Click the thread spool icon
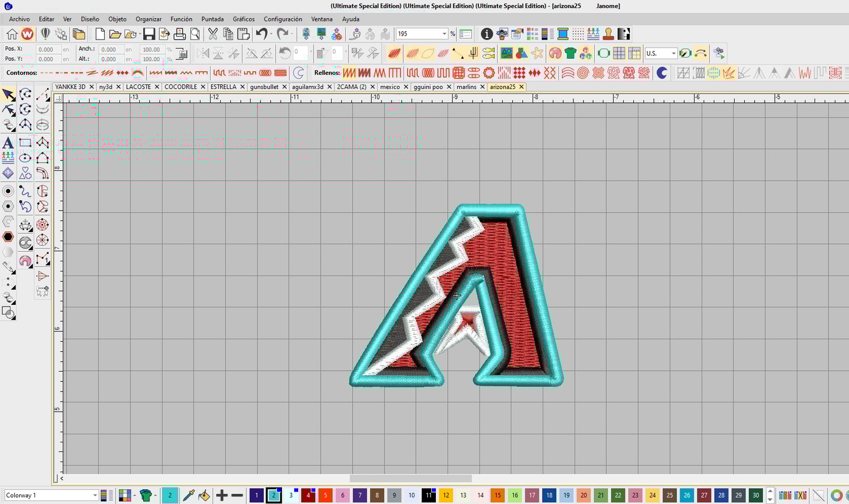The height and width of the screenshot is (504, 849). 563,34
